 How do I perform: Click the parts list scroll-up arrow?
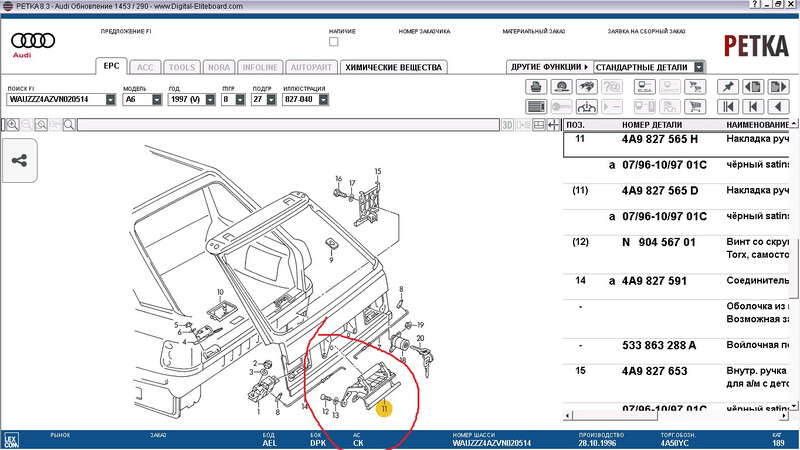point(794,124)
